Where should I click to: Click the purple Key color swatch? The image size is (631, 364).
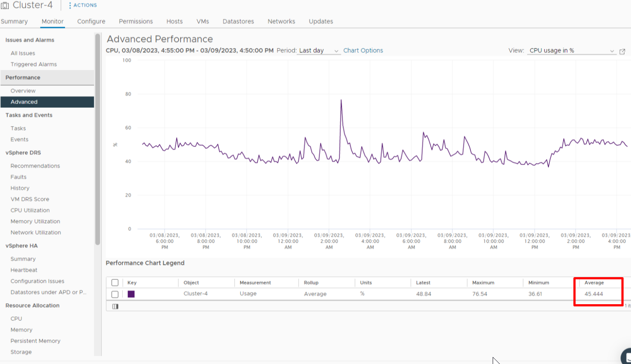131,294
